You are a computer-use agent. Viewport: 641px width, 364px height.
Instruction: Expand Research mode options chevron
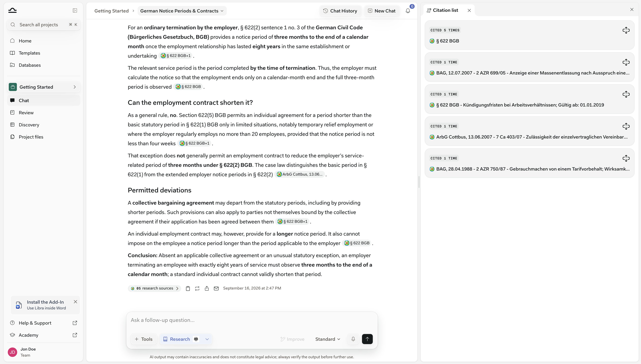click(207, 339)
